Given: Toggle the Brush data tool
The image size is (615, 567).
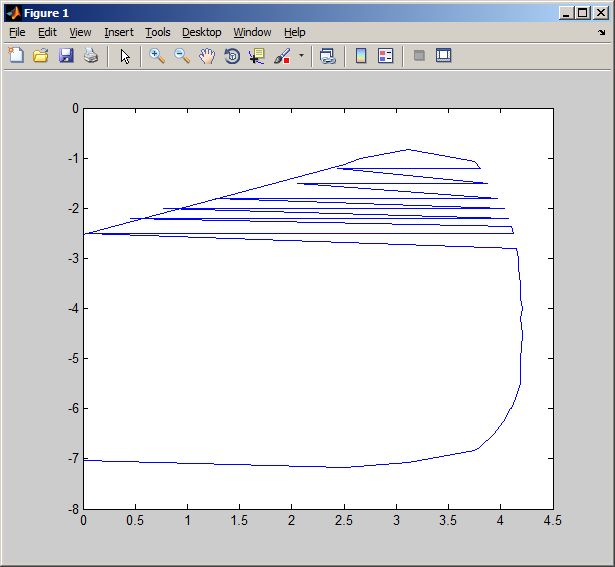Looking at the screenshot, I should 282,56.
